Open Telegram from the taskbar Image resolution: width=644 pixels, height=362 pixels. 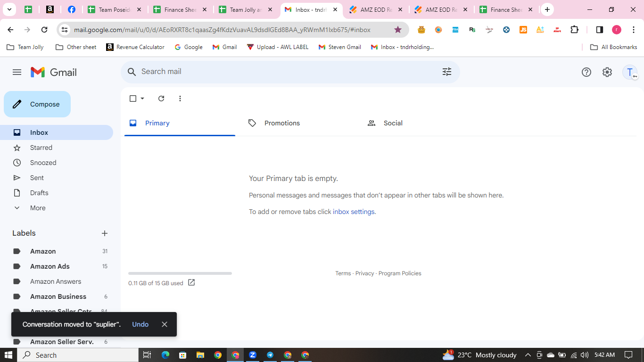tap(270, 355)
